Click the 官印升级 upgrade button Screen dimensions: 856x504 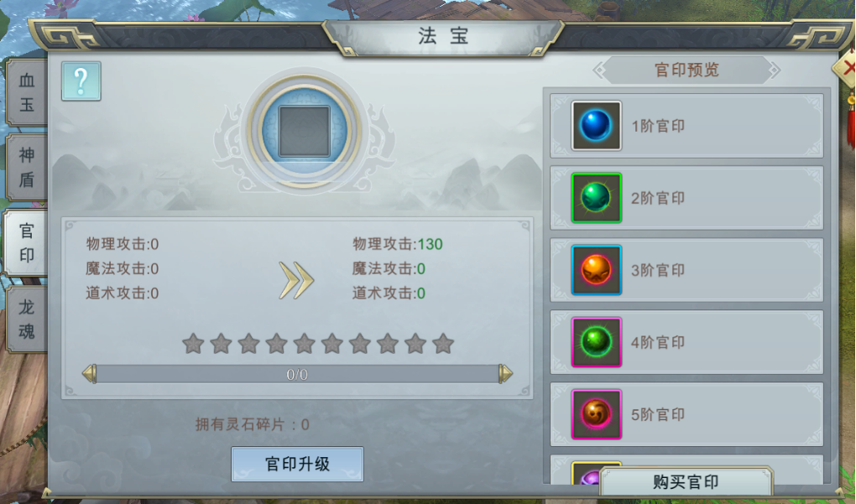(297, 465)
